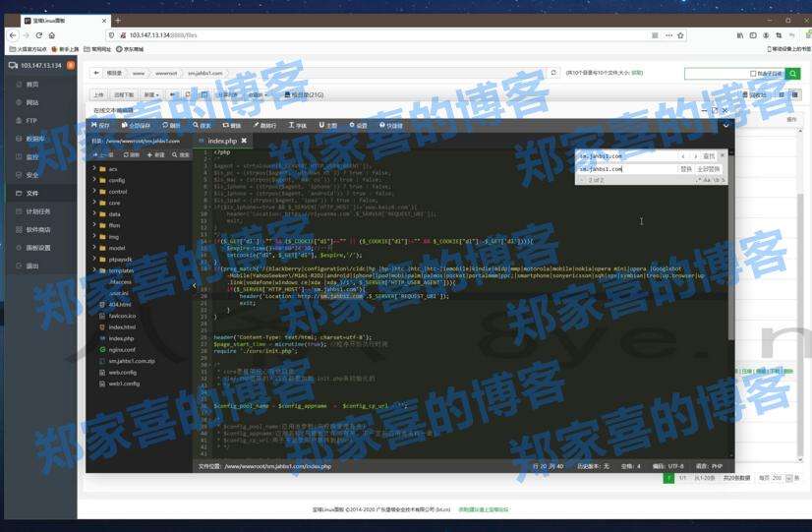This screenshot has width=812, height=532.
Task: Open Replace from editor toolbar
Action: coord(231,125)
